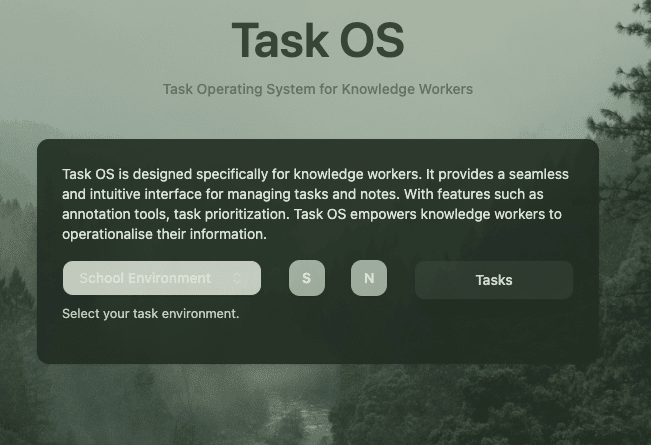
Task: Click the 'Select your task environment.' hint
Action: point(151,313)
